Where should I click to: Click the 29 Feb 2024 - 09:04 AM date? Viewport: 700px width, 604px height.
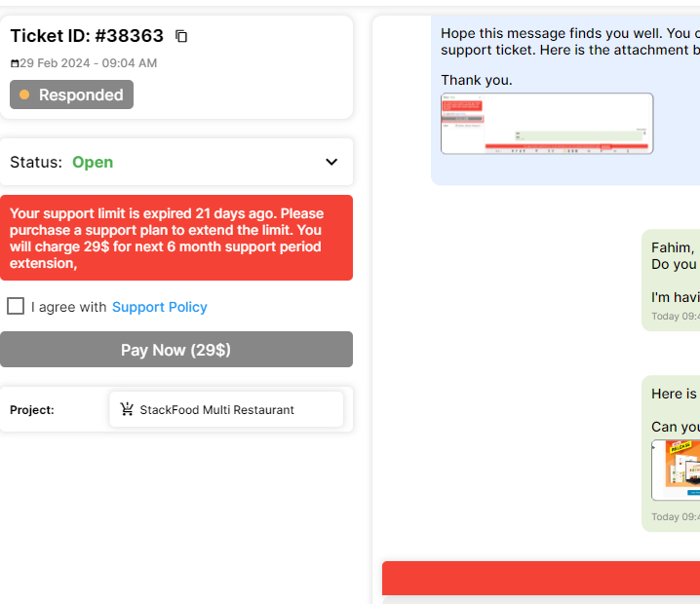click(x=88, y=63)
